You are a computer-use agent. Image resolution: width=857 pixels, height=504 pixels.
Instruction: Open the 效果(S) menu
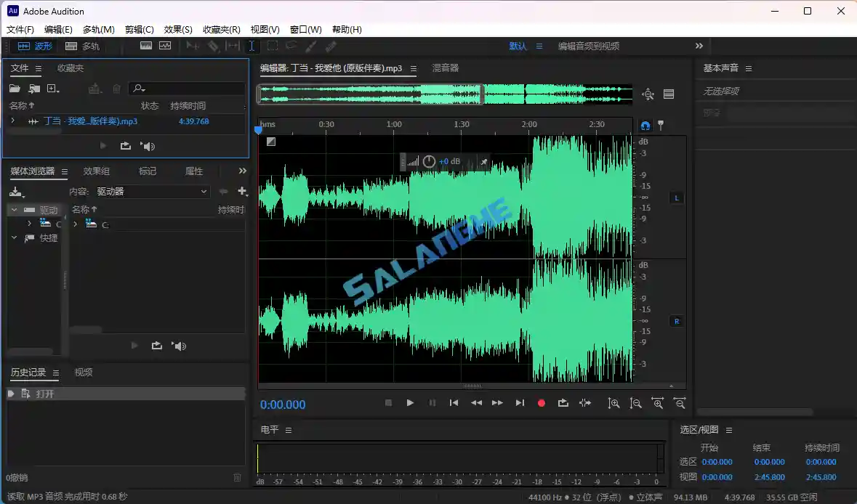tap(177, 29)
